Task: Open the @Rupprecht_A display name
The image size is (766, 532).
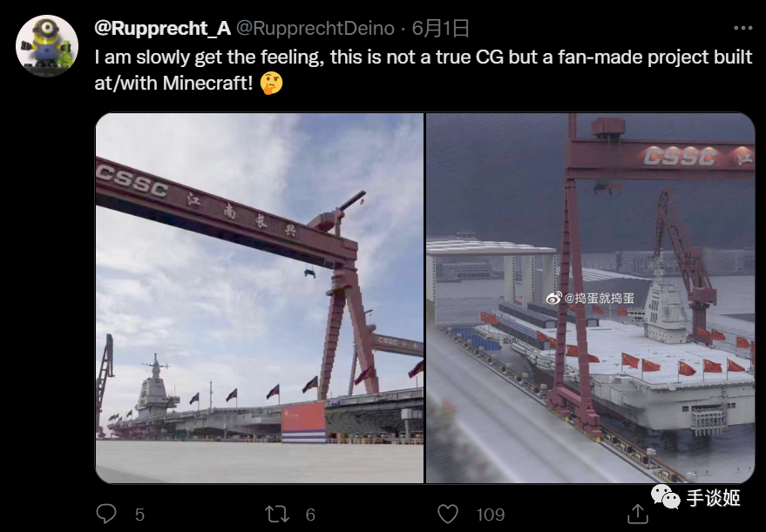Action: tap(162, 29)
